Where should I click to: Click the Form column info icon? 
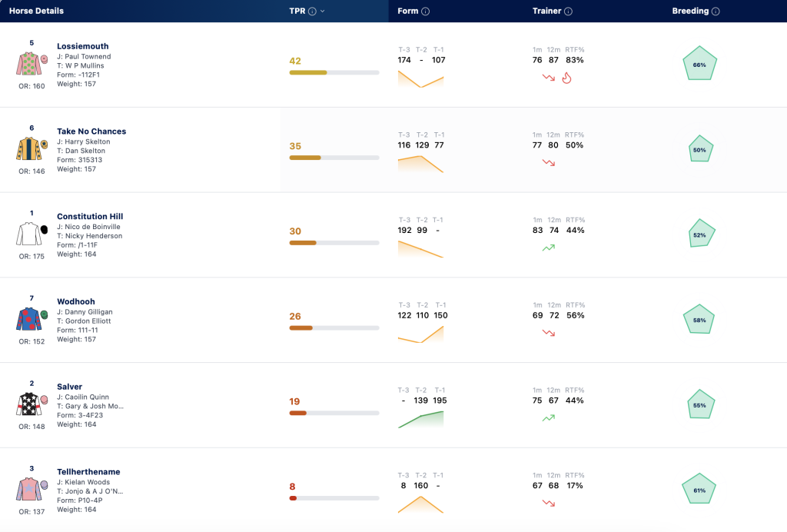425,11
